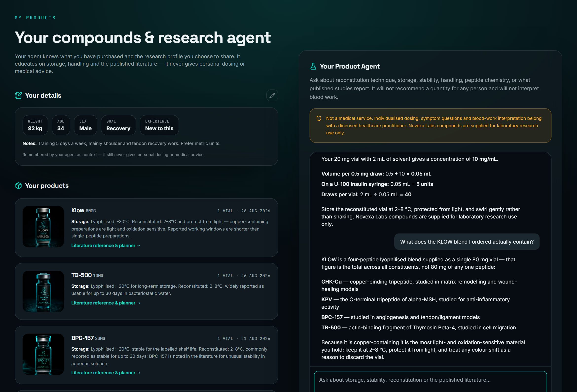Click the U-100 insulin syringe line

click(377, 184)
